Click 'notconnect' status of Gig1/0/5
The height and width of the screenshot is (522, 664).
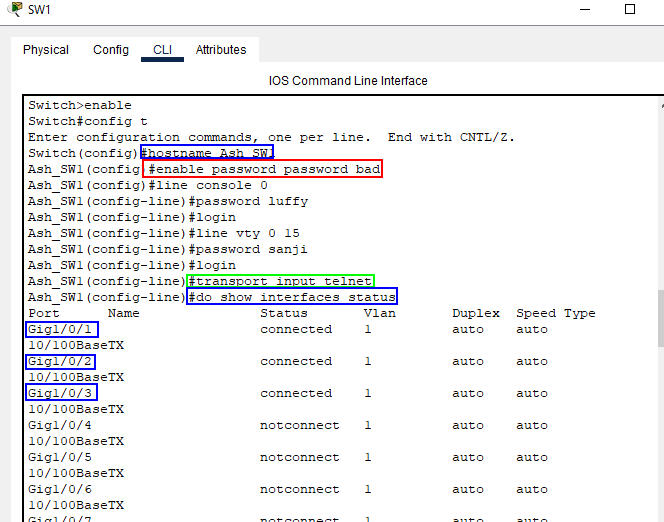(x=299, y=458)
